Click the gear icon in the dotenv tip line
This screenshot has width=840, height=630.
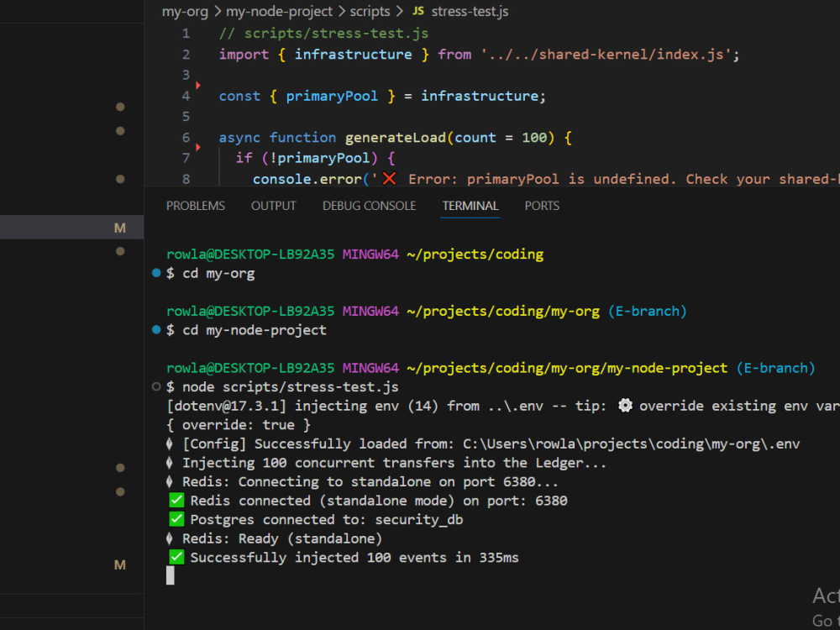[x=625, y=406]
